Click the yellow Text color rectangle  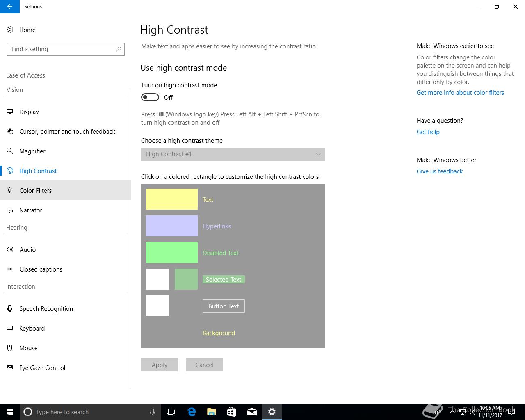(172, 199)
